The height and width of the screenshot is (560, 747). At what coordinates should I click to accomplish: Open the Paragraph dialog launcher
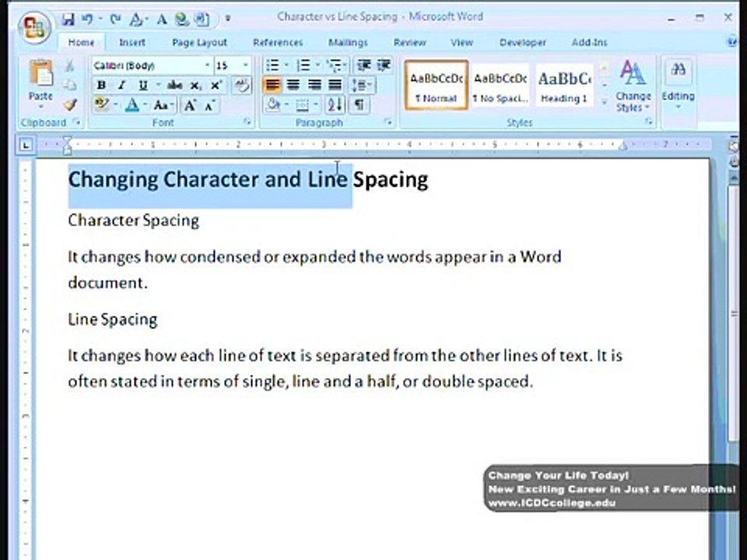tap(388, 122)
